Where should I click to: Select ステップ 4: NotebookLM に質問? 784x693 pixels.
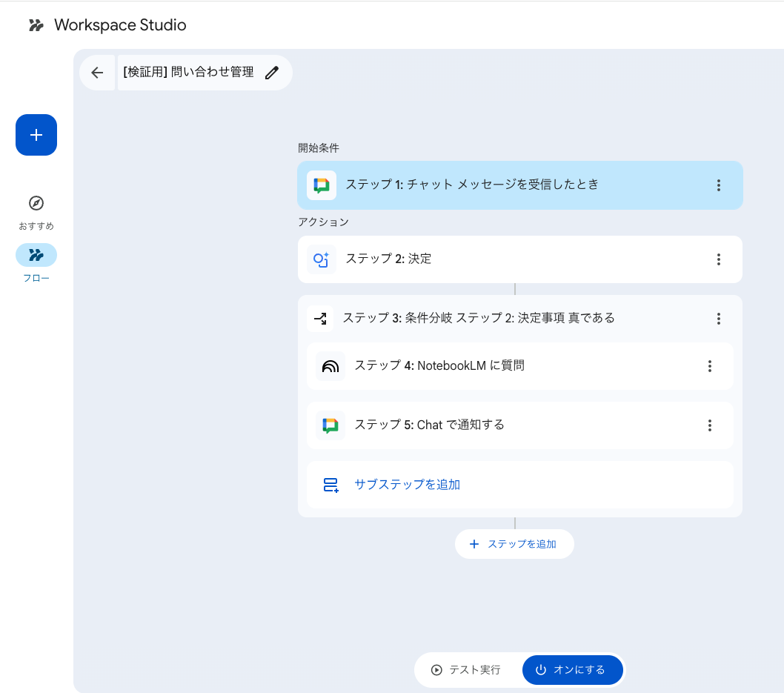520,366
